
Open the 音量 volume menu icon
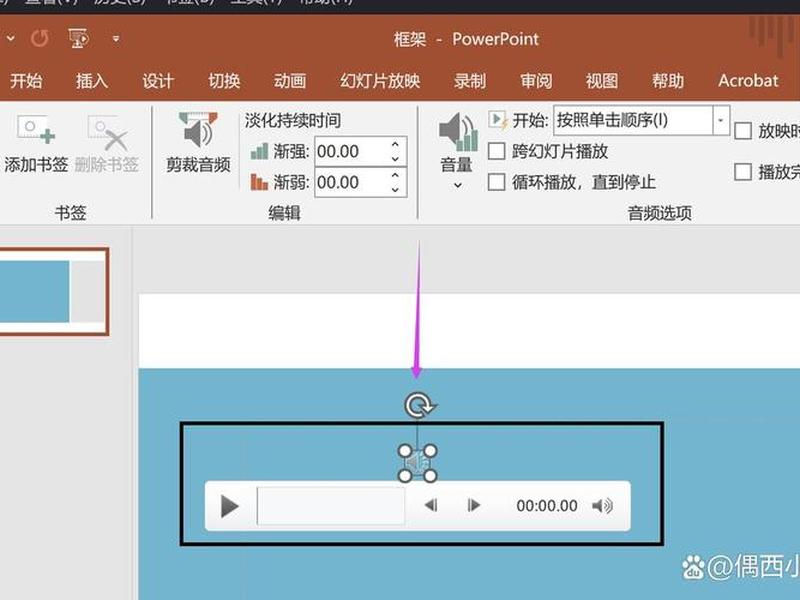pyautogui.click(x=458, y=132)
